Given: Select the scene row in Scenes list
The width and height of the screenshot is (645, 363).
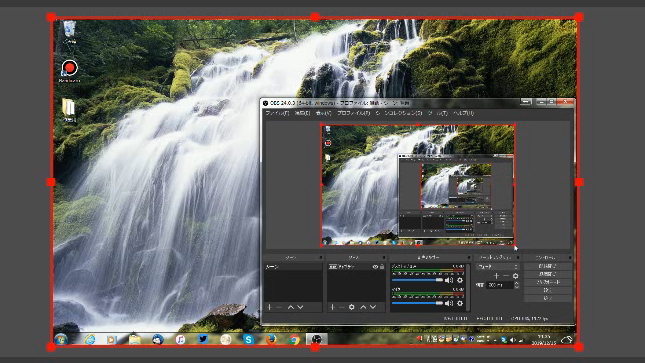Looking at the screenshot, I should click(293, 267).
